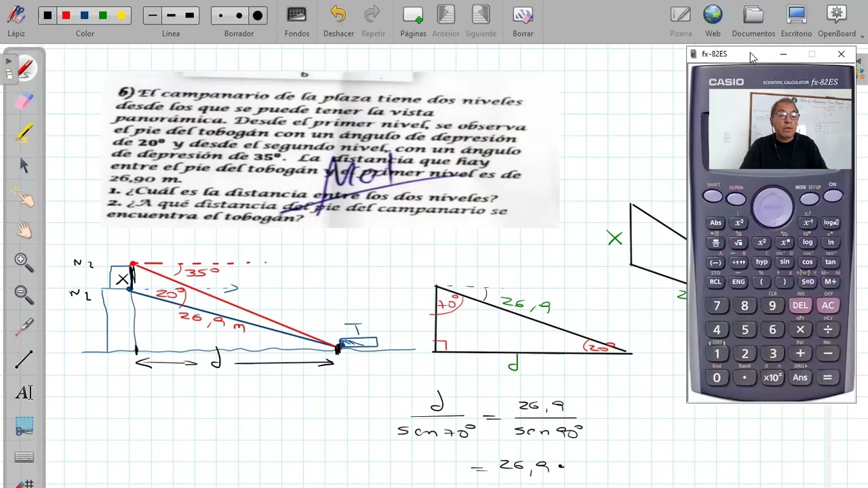The image size is (868, 488).
Task: Pick the green pen color
Action: pos(102,16)
